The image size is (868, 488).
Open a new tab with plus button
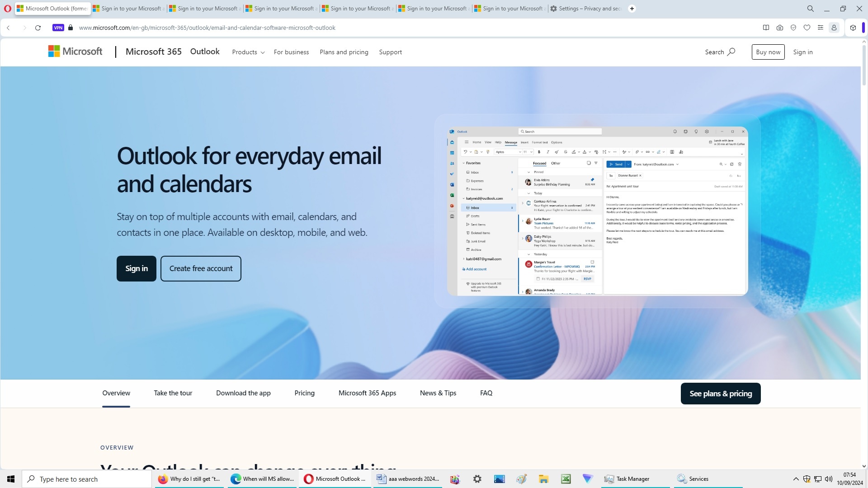[632, 9]
